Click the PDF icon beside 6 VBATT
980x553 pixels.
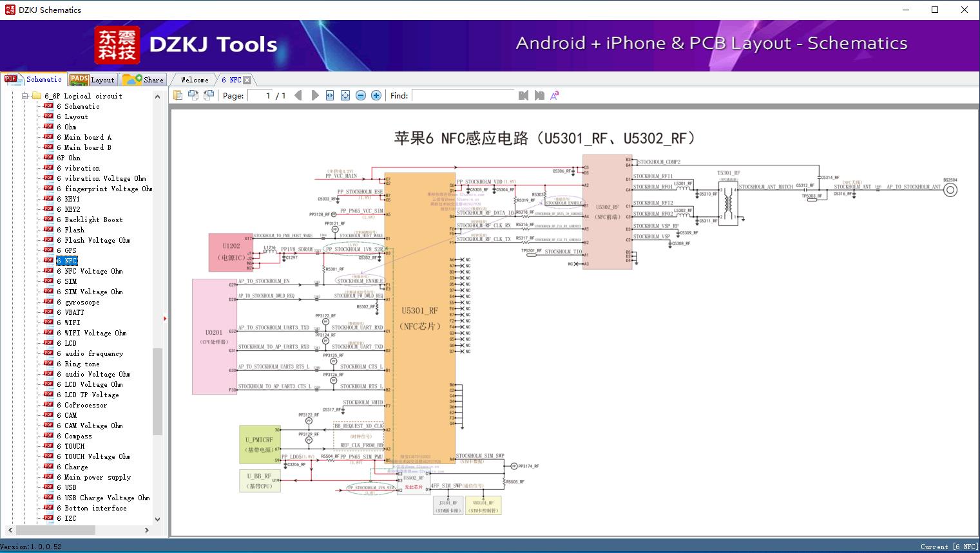[48, 312]
